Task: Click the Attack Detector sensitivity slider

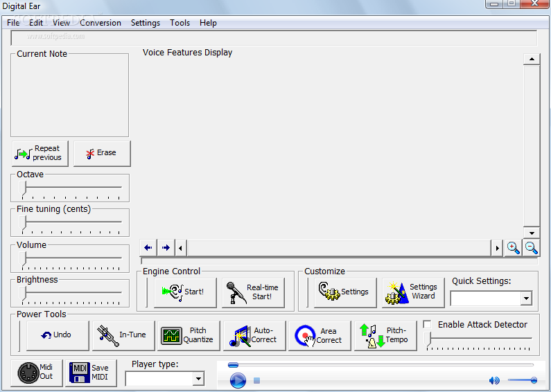Action: click(x=479, y=340)
